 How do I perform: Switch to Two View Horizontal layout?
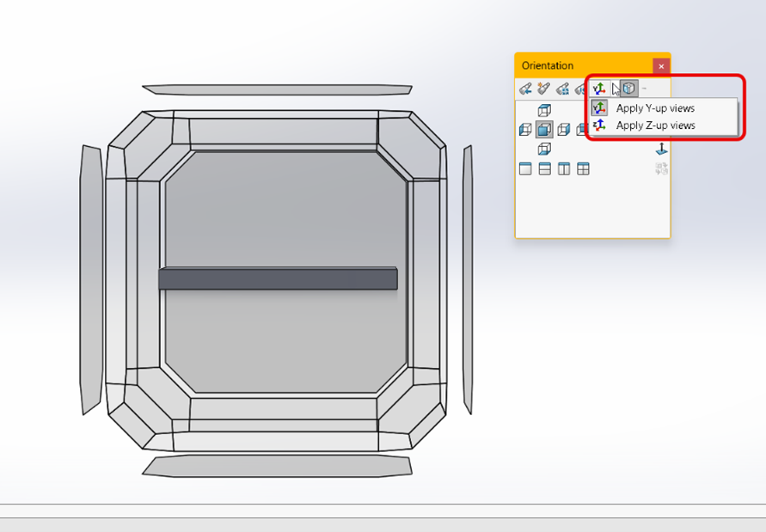(545, 169)
